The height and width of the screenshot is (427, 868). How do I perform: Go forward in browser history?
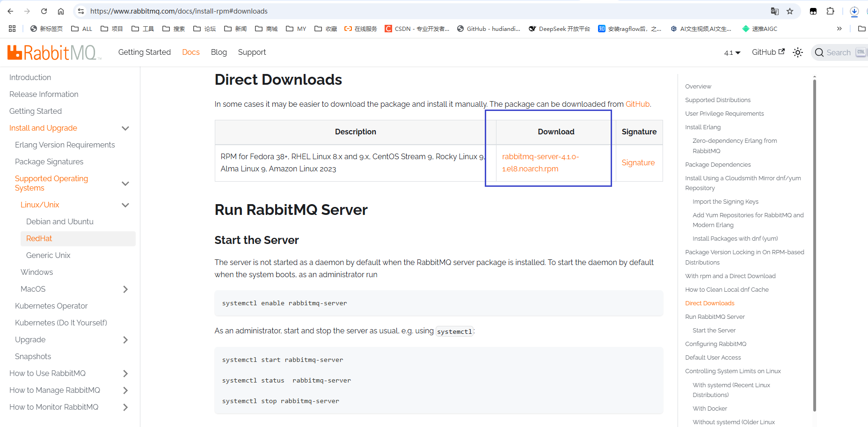pos(27,11)
